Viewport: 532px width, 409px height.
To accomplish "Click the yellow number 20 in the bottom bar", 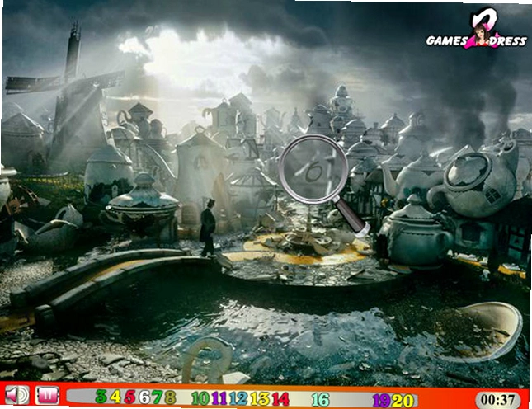I will pos(403,401).
